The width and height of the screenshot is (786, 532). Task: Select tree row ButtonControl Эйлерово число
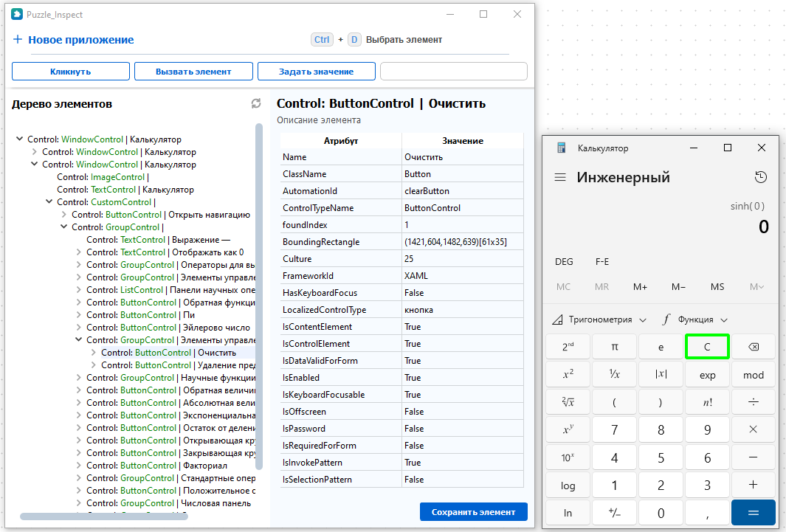[168, 327]
